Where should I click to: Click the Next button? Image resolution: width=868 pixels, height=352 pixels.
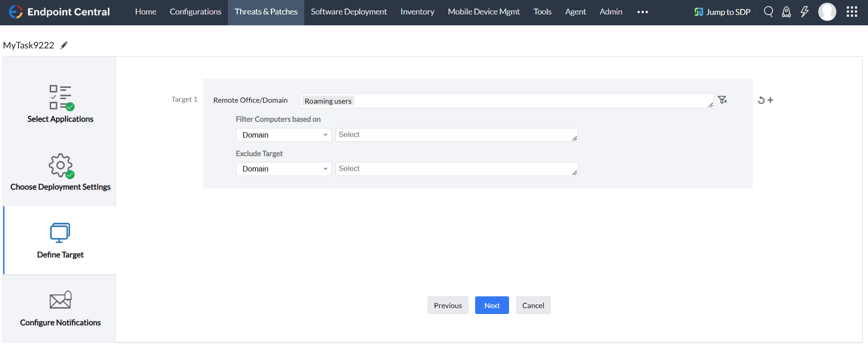click(x=492, y=305)
